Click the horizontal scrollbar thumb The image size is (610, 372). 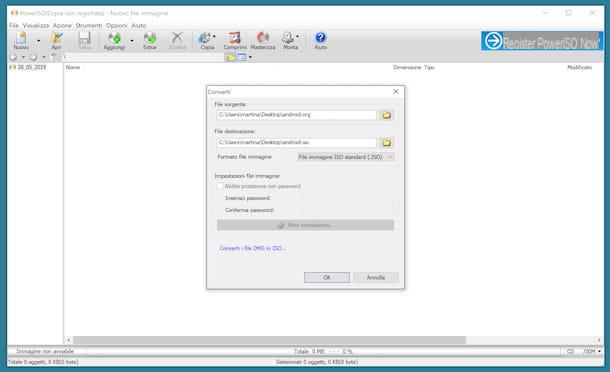click(270, 340)
